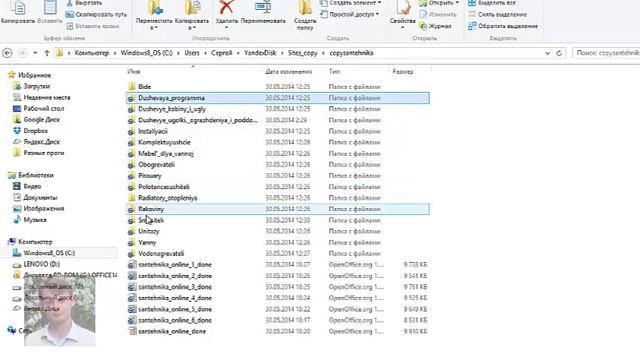
Task: Click Изменить in the Открыть group
Action: (x=438, y=14)
